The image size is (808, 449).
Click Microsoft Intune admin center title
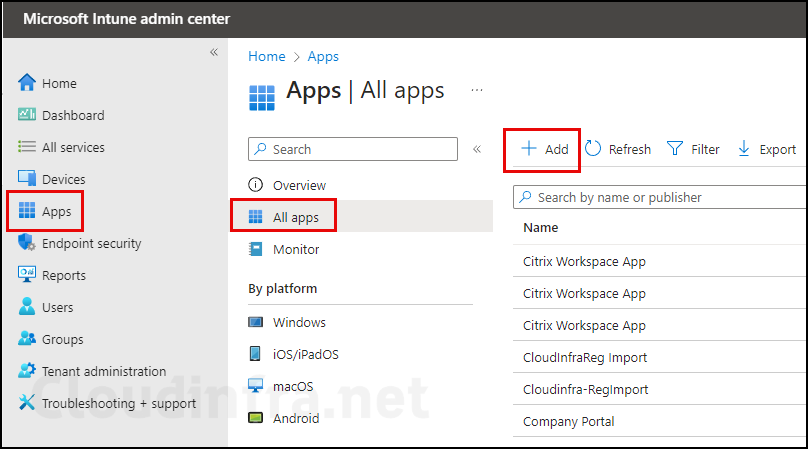pos(126,19)
